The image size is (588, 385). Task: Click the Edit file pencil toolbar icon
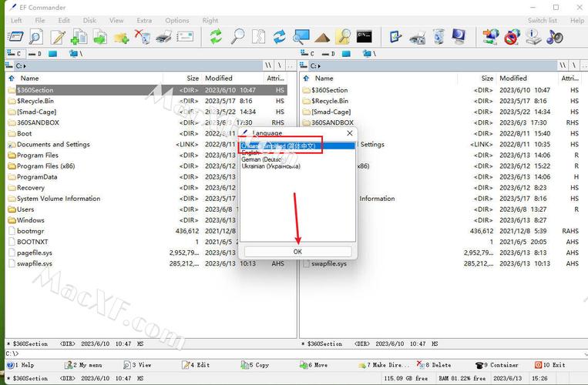pyautogui.click(x=58, y=37)
